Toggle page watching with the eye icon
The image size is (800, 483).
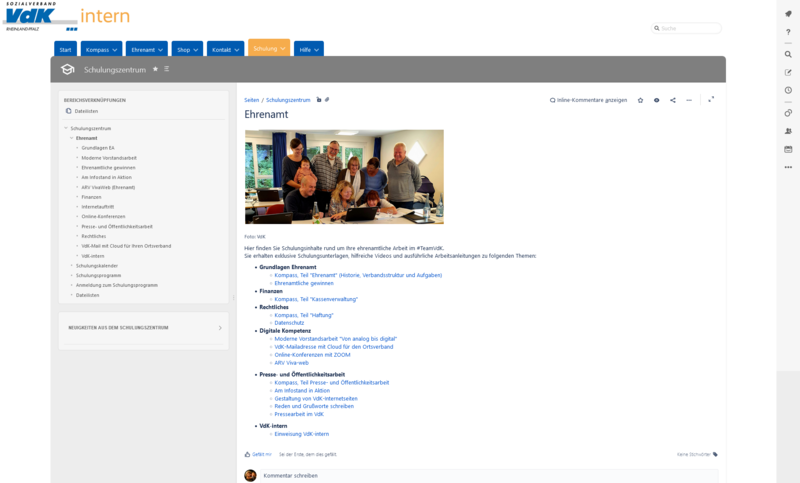coord(656,100)
